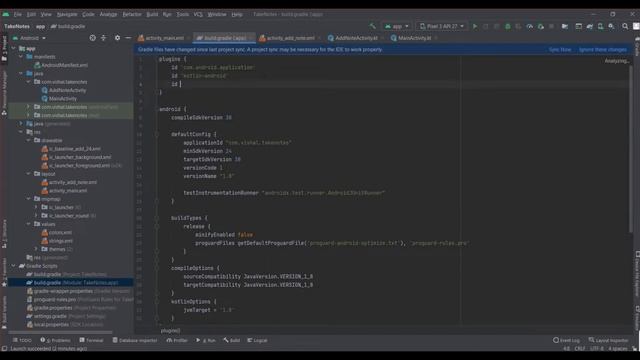
Task: Click Sync Project with Gradle elephant icon
Action: (x=590, y=26)
